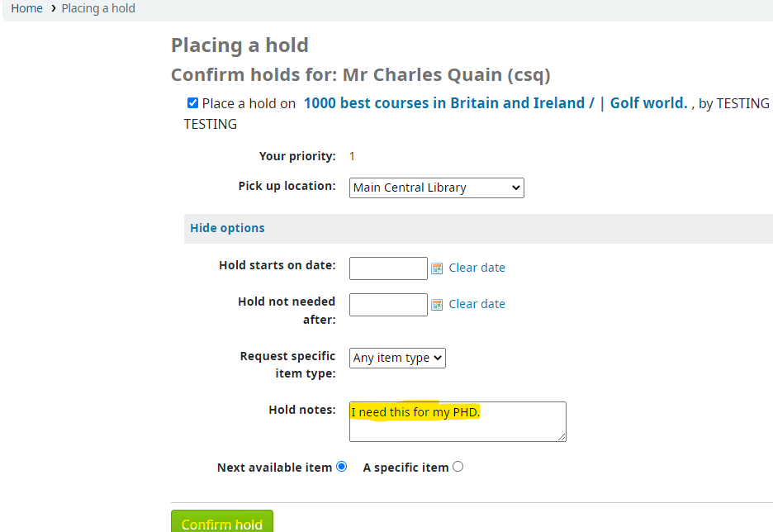Image resolution: width=773 pixels, height=532 pixels.
Task: Clear date for Hold starts on date
Action: tap(477, 268)
